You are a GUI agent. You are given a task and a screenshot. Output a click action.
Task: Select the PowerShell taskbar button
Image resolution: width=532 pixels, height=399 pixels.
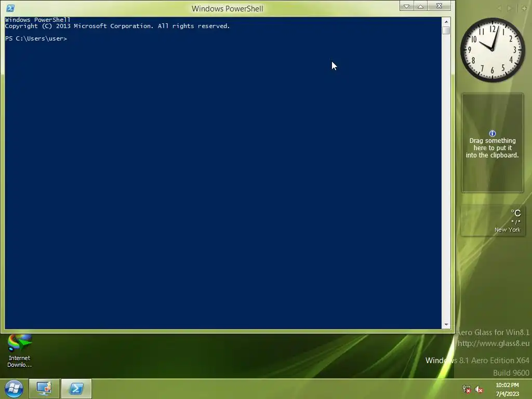point(76,389)
